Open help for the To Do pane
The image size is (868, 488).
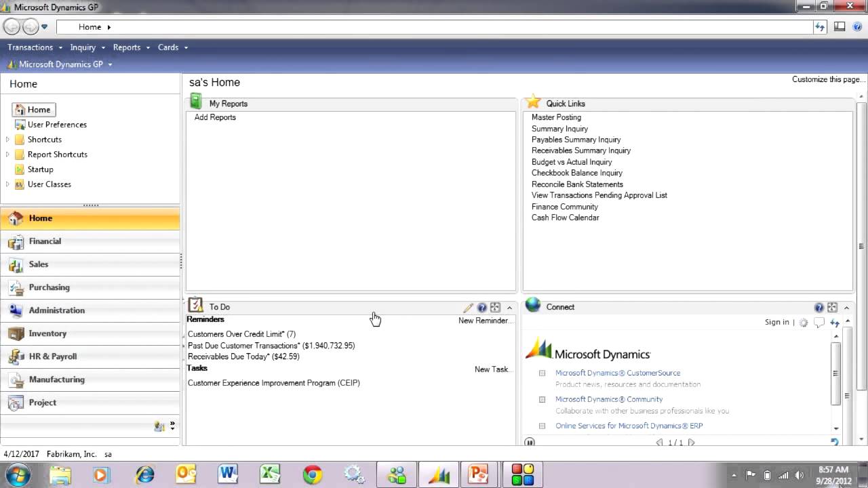(482, 308)
